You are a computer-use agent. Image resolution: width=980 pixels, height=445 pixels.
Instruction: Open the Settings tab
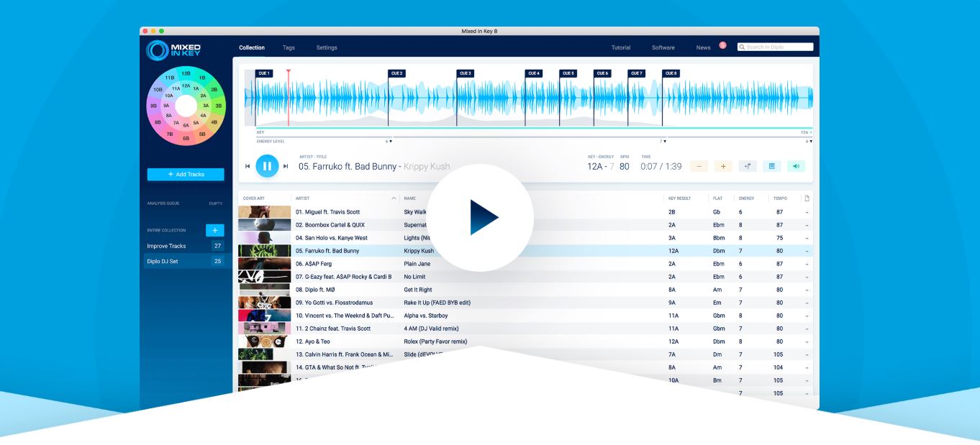point(327,47)
